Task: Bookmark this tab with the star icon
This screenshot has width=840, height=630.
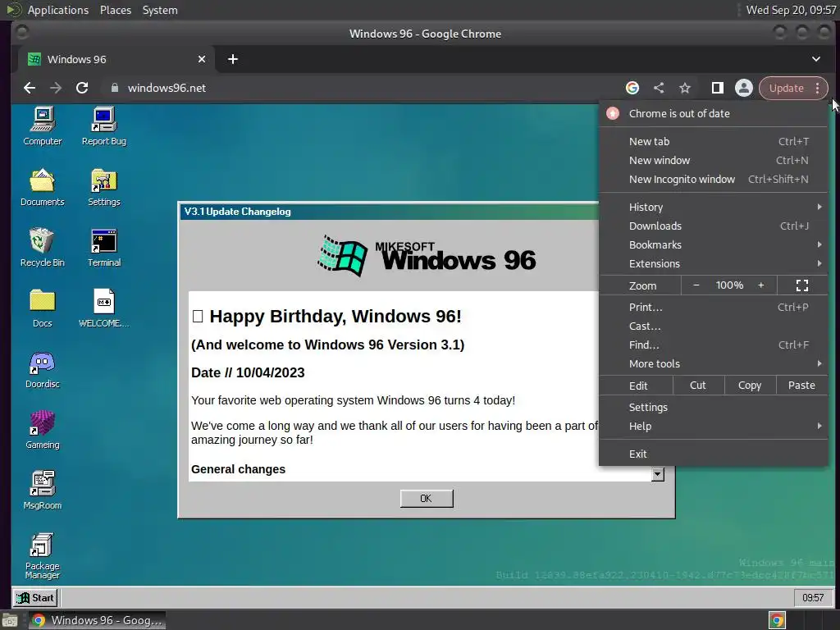Action: click(685, 88)
